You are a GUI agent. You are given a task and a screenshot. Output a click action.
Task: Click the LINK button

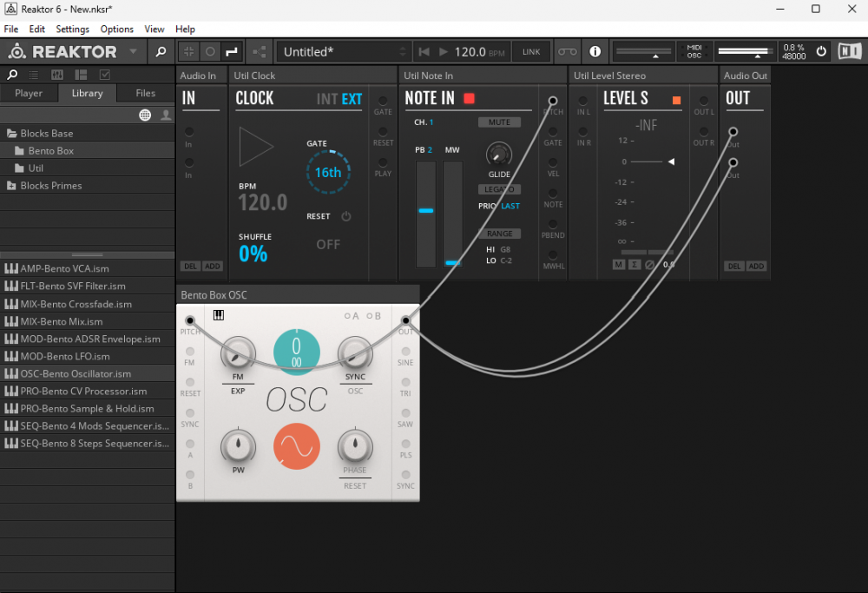(531, 52)
